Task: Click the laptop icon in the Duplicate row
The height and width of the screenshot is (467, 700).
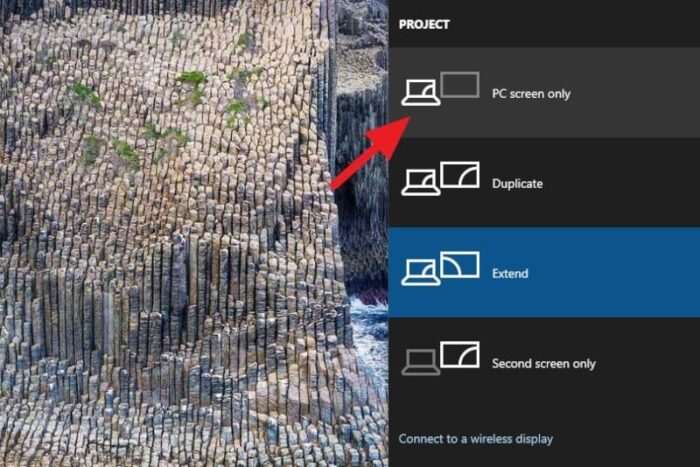Action: 421,183
